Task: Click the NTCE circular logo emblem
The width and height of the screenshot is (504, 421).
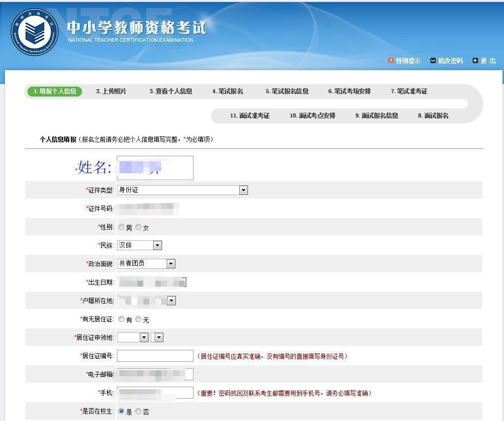Action: (x=34, y=31)
